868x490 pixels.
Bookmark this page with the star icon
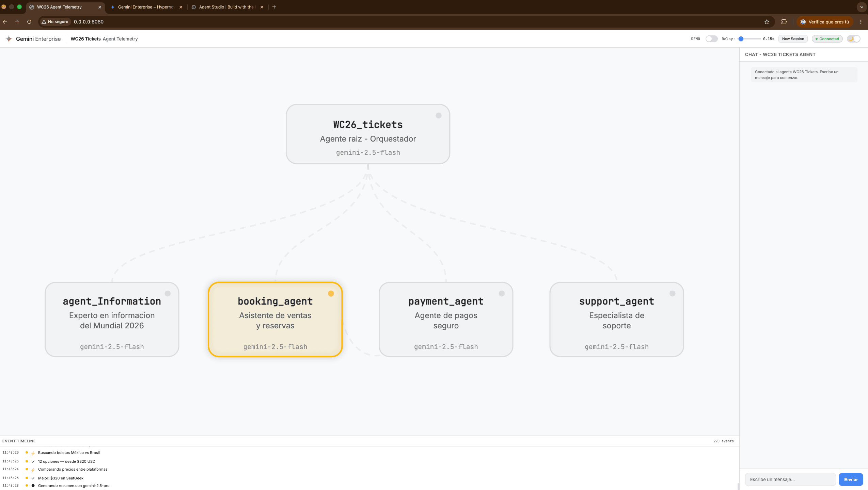(x=767, y=22)
